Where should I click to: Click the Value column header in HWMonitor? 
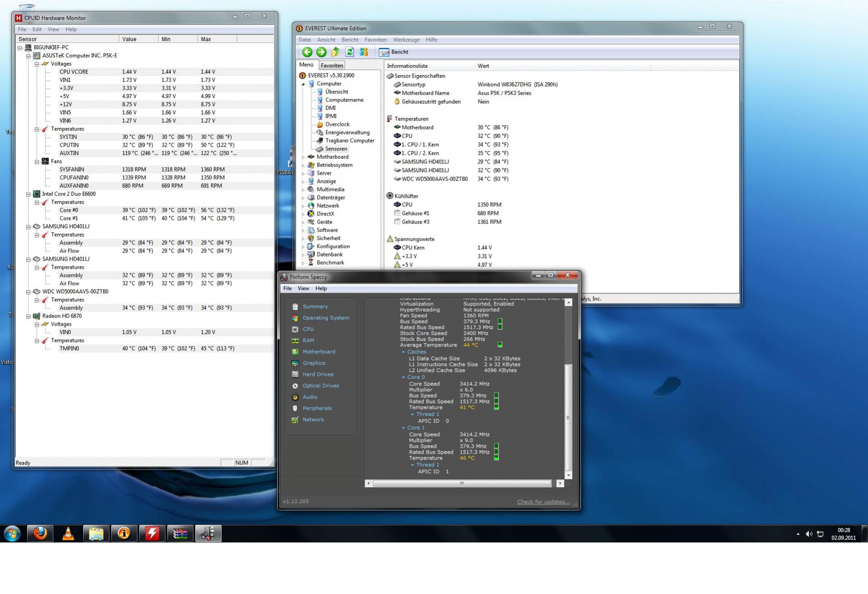[139, 39]
